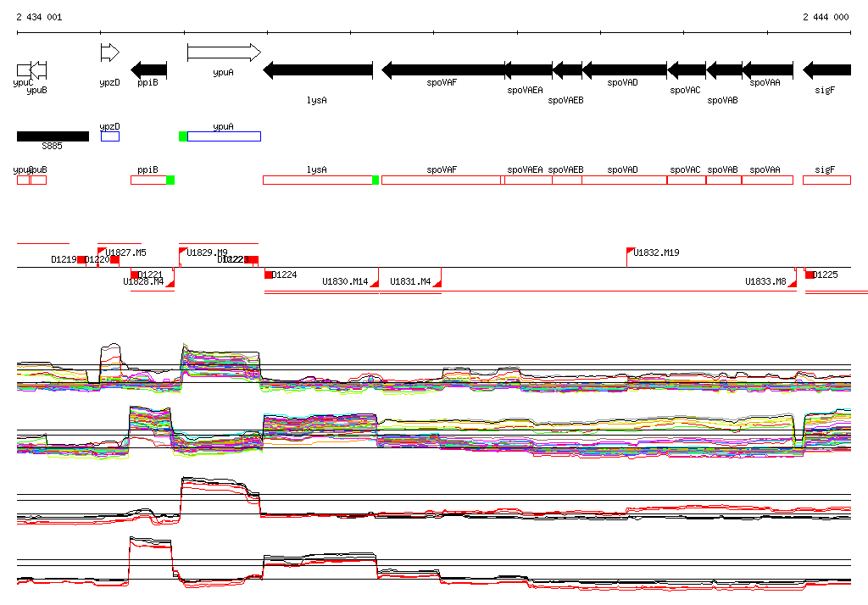Click the end coordinate 2 444 000

(826, 17)
